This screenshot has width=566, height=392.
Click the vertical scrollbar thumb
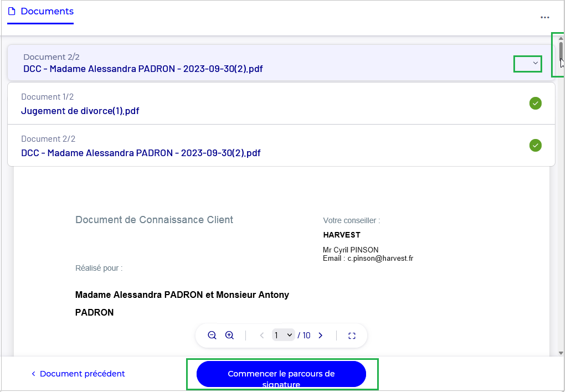pyautogui.click(x=561, y=51)
